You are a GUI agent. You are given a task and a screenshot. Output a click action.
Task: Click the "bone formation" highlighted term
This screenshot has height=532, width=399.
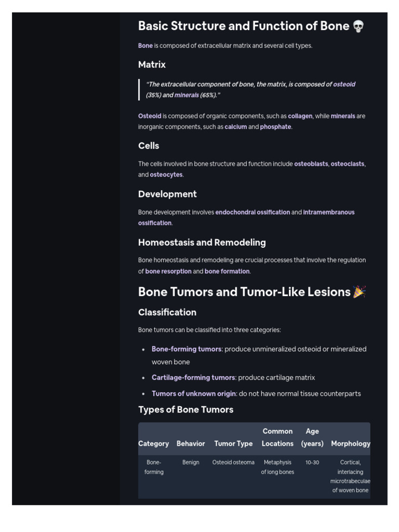tap(227, 271)
